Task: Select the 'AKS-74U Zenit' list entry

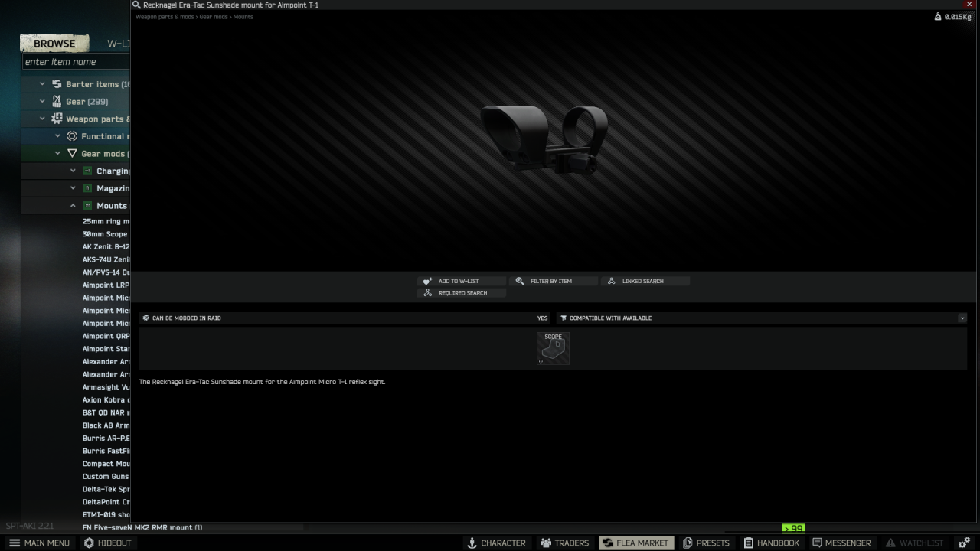Action: coord(106,259)
